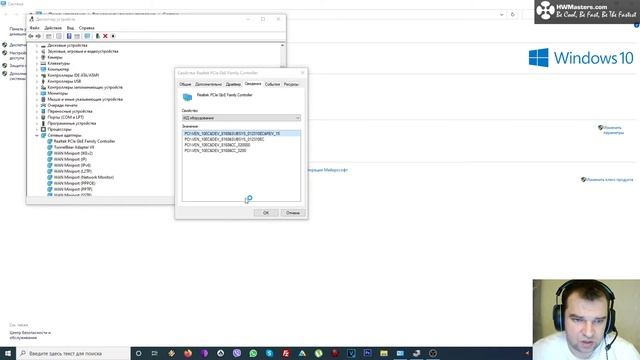The image size is (640, 360).
Task: Open Действие menu in Device Manager
Action: click(x=53, y=28)
